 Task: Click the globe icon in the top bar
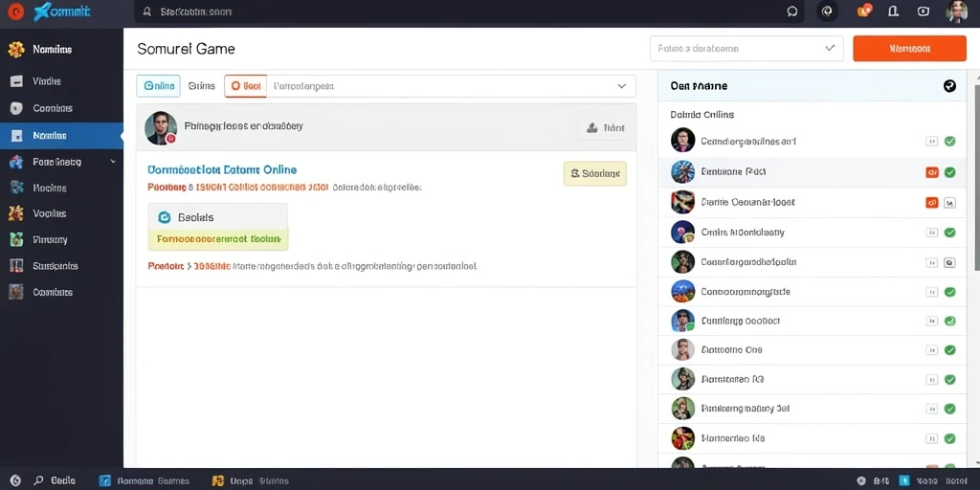tap(828, 11)
